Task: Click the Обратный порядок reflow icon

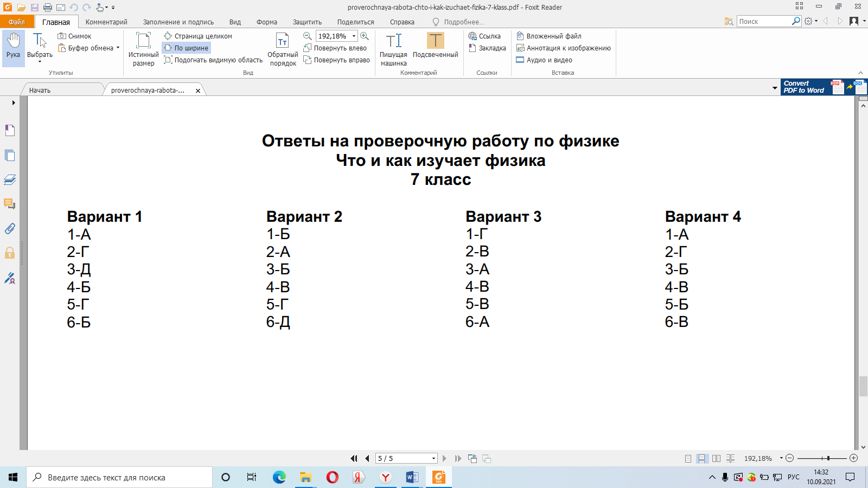Action: tap(283, 49)
